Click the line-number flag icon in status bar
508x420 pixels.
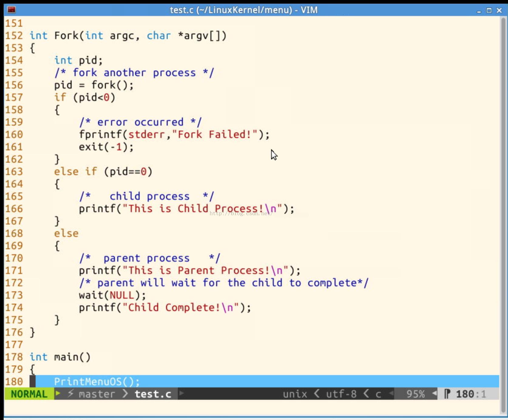447,394
